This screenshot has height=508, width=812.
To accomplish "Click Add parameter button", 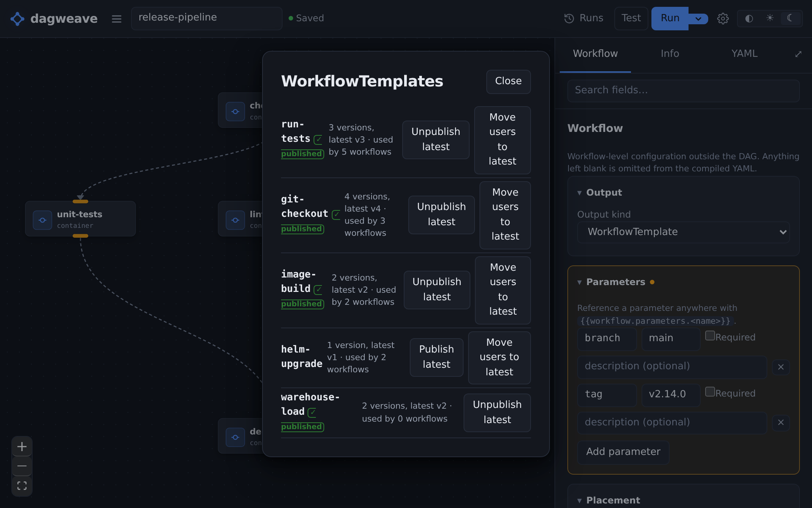I will [623, 452].
